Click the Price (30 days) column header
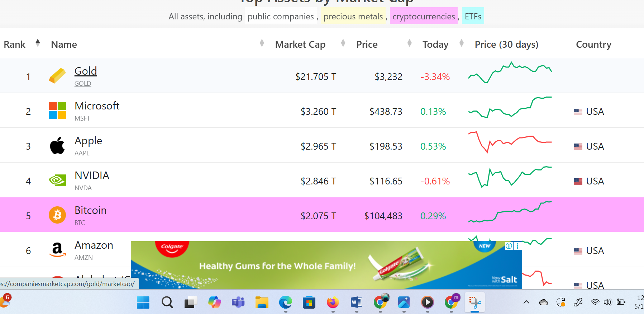This screenshot has height=314, width=644. [x=506, y=44]
